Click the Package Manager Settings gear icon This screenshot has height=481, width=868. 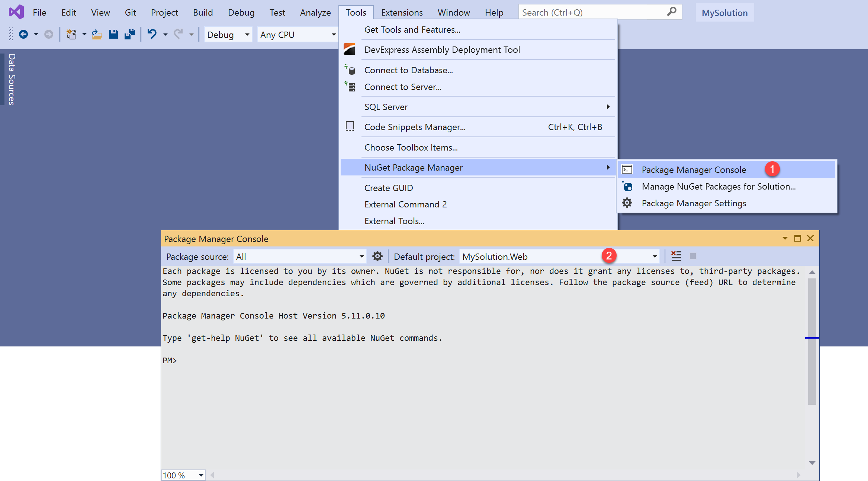pyautogui.click(x=627, y=203)
